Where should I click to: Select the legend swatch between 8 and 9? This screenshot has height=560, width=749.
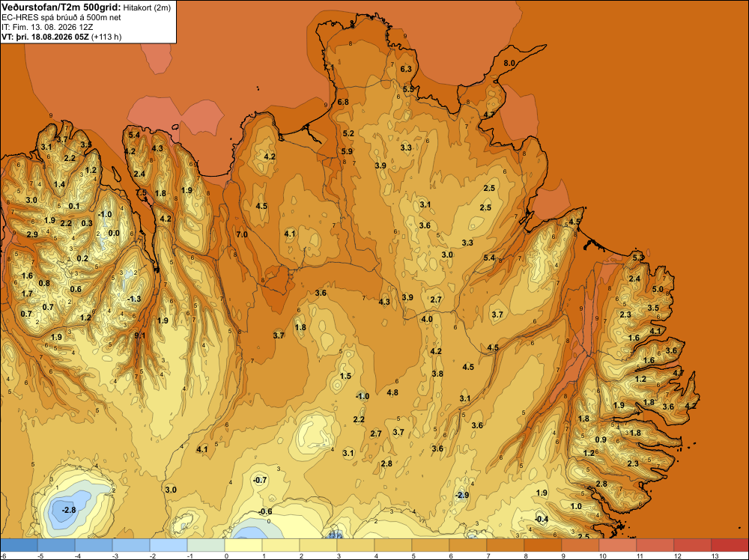542,545
